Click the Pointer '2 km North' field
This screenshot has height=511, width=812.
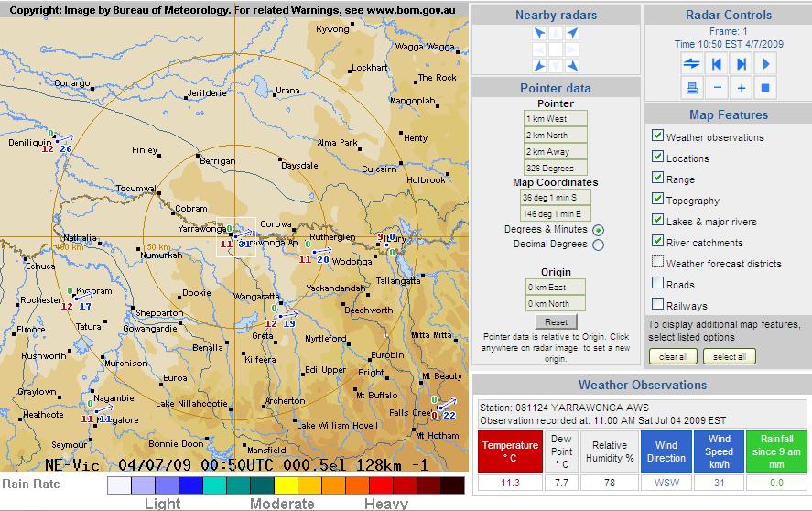(x=555, y=136)
